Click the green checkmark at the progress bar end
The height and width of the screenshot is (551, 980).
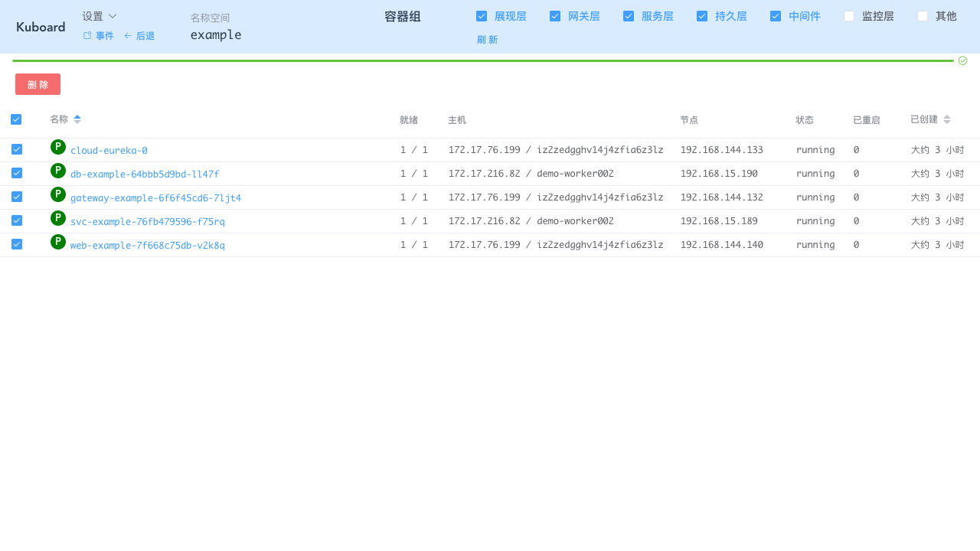point(962,60)
